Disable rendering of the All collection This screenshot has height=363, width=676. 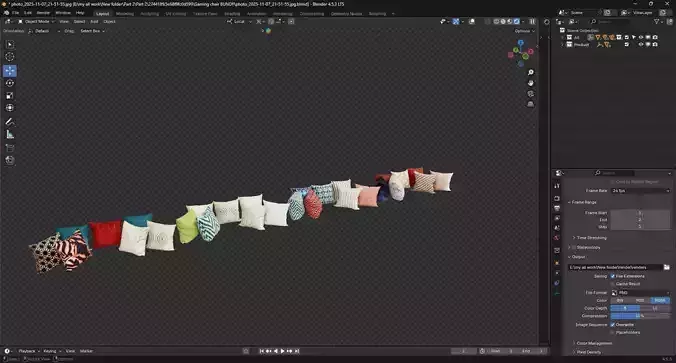[655, 38]
